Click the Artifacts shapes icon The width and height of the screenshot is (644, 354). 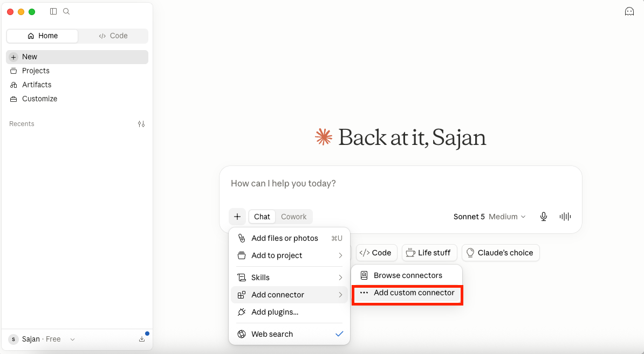point(13,85)
